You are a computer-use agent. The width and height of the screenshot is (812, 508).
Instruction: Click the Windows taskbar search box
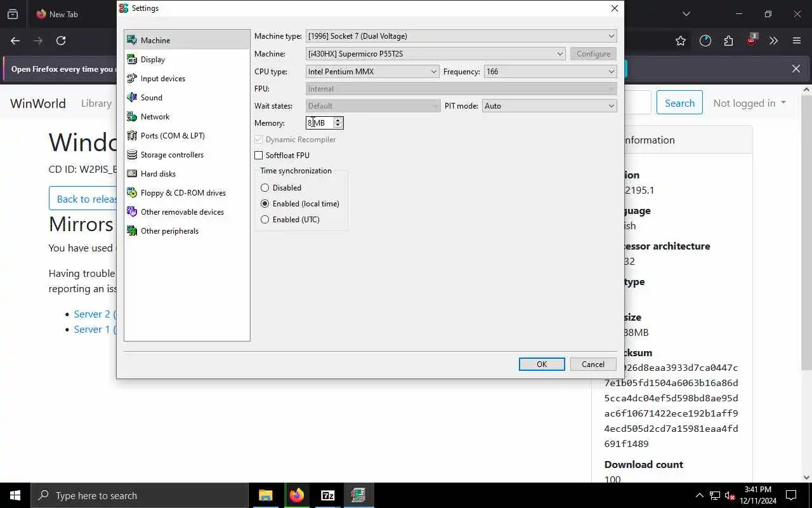point(140,495)
